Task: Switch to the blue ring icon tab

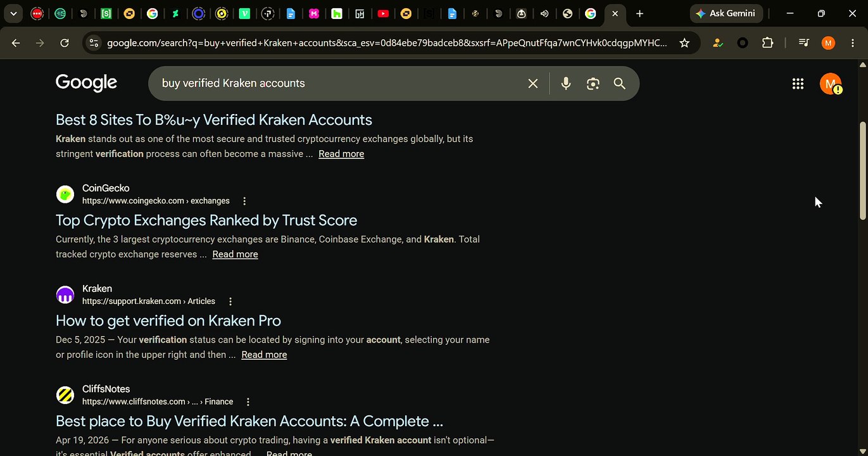Action: point(199,13)
